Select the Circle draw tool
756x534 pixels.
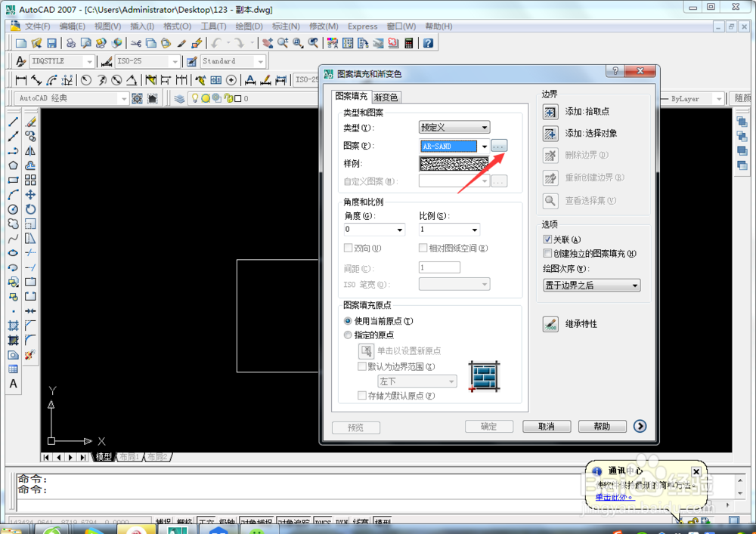[13, 209]
